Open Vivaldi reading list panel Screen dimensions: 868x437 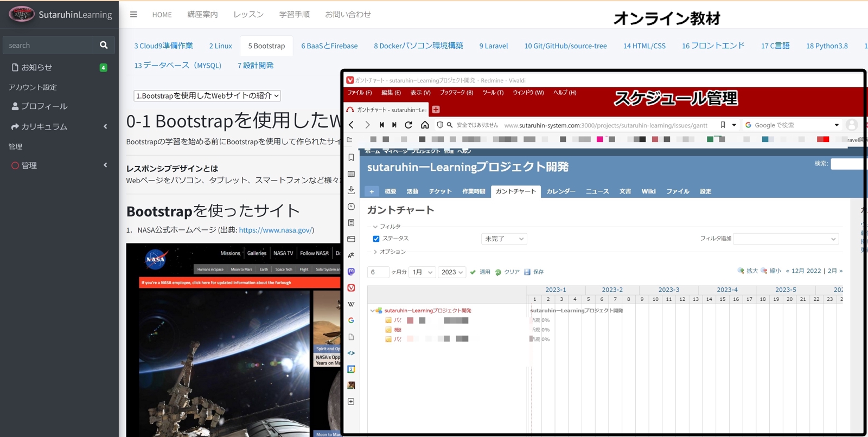tap(351, 174)
